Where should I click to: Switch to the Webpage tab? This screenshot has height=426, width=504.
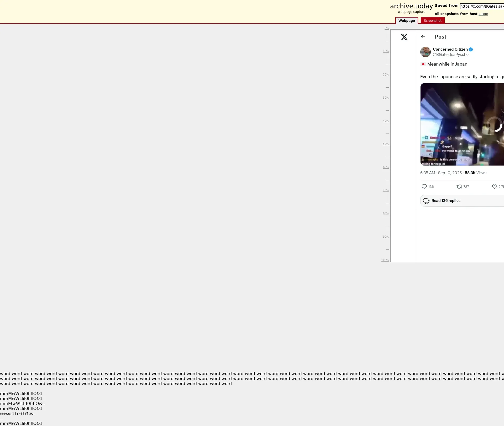pos(407,21)
